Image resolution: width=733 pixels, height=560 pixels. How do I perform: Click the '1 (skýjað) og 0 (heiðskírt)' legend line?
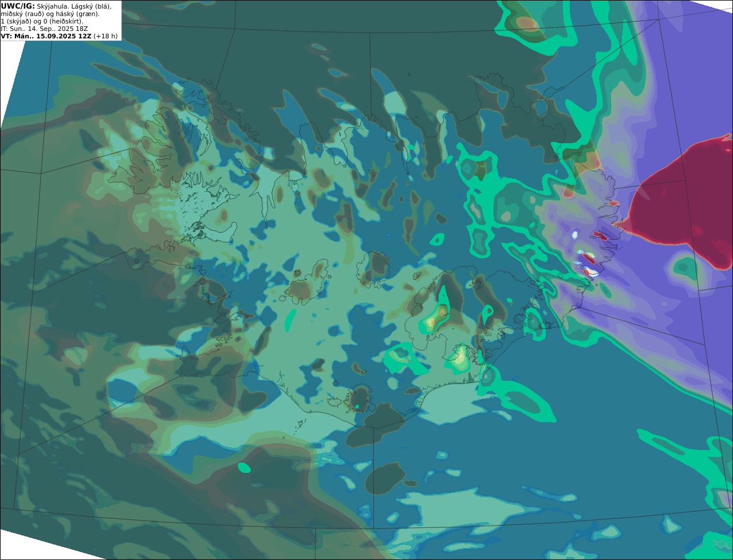[x=42, y=21]
